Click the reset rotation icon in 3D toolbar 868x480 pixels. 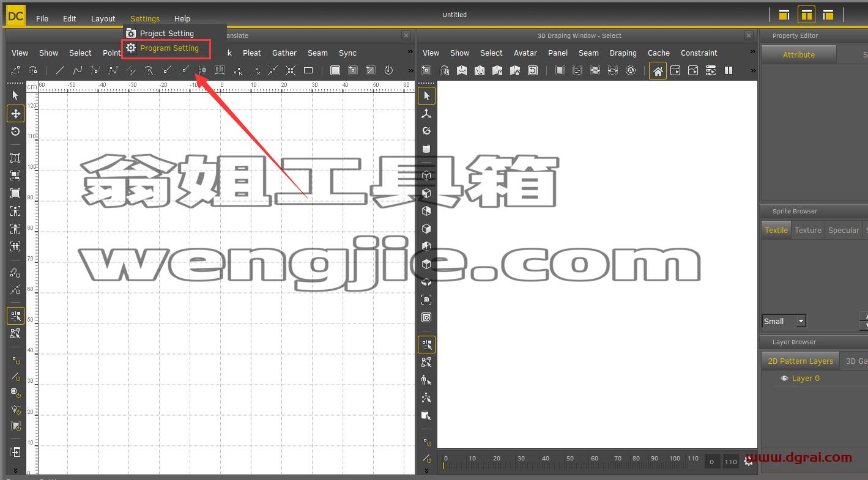click(x=533, y=70)
